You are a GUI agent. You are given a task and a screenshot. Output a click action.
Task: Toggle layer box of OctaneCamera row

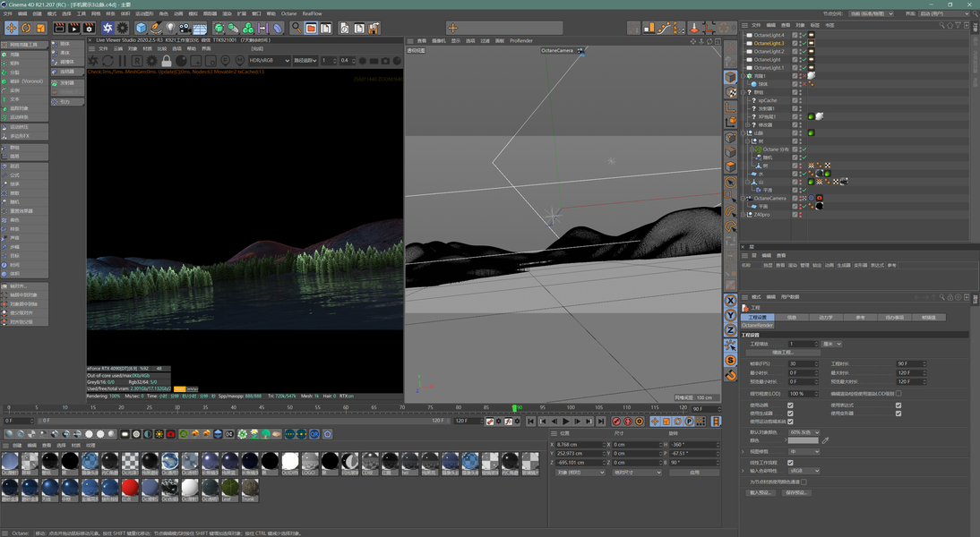pyautogui.click(x=795, y=198)
